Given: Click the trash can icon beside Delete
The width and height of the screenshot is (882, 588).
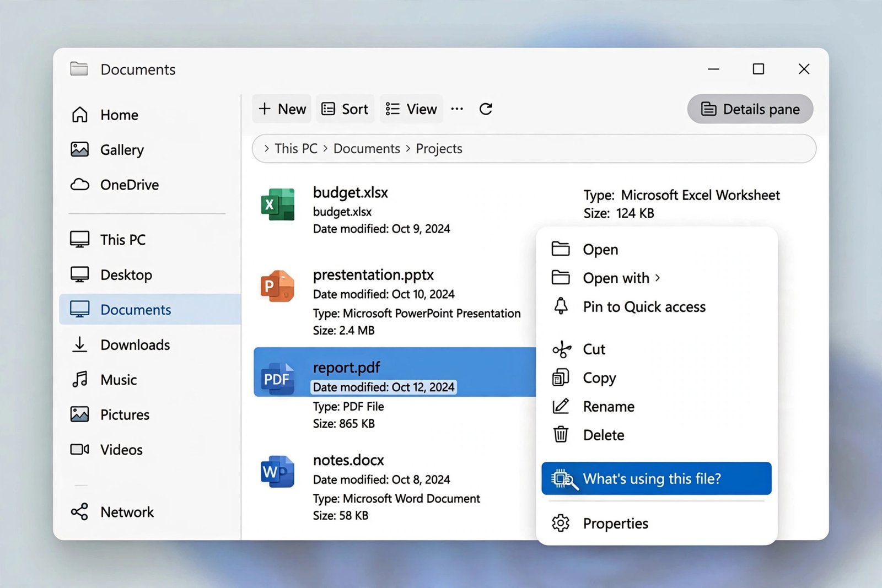Looking at the screenshot, I should coord(561,435).
